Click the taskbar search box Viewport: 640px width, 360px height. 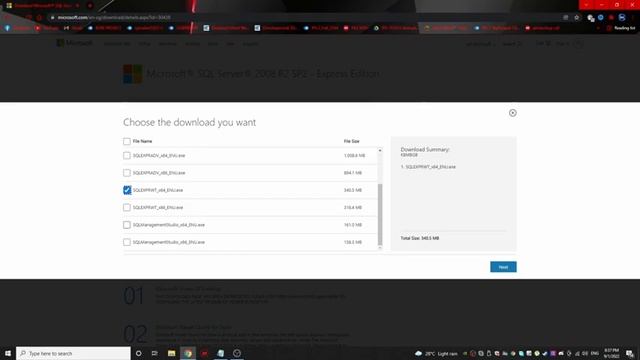tap(73, 353)
